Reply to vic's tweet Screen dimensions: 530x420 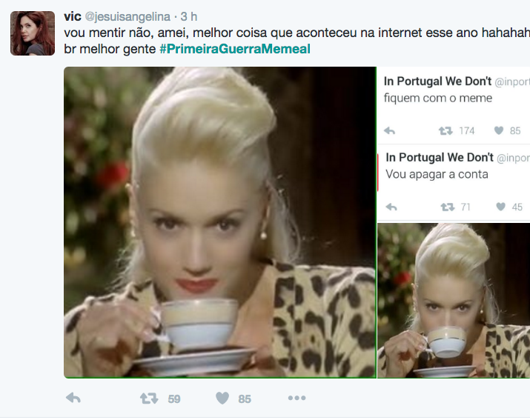[x=73, y=399]
